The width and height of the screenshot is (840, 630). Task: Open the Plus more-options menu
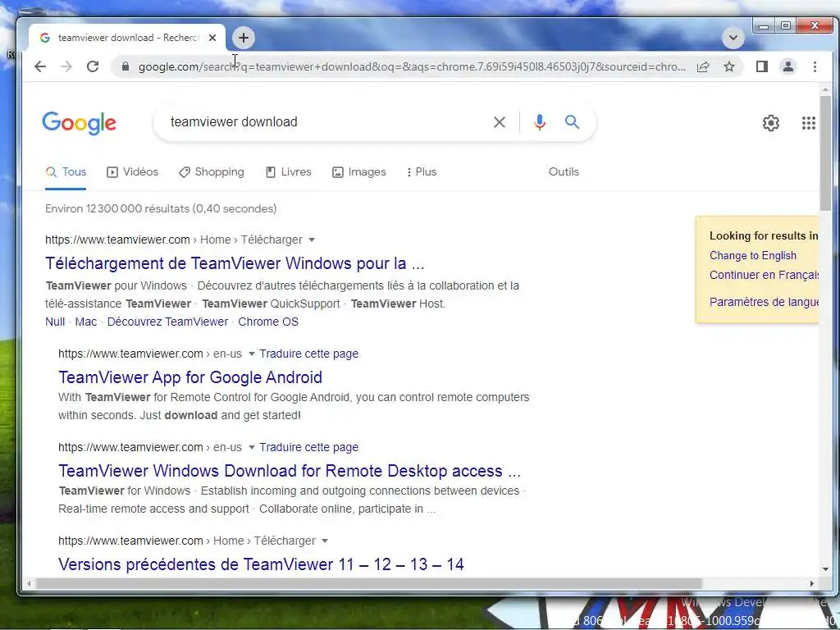(x=422, y=171)
